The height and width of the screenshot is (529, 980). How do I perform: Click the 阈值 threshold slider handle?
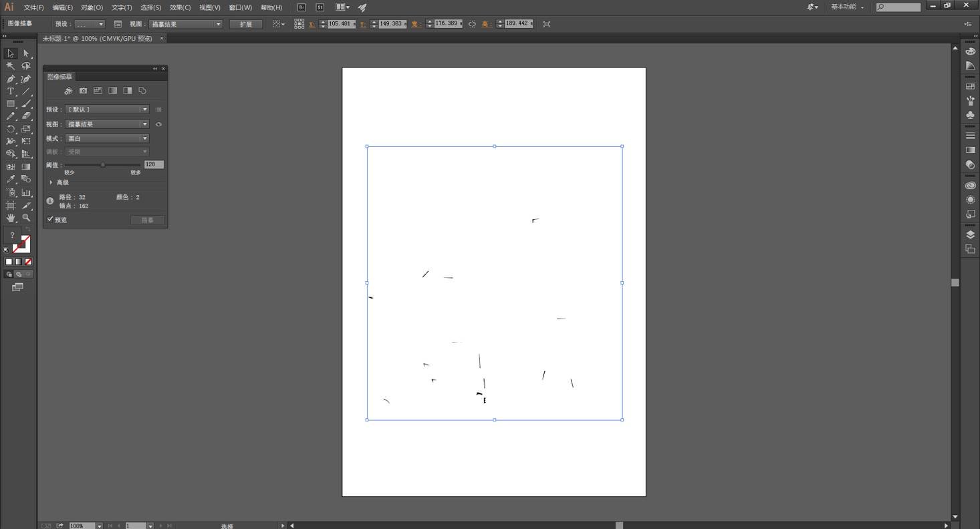click(x=102, y=164)
